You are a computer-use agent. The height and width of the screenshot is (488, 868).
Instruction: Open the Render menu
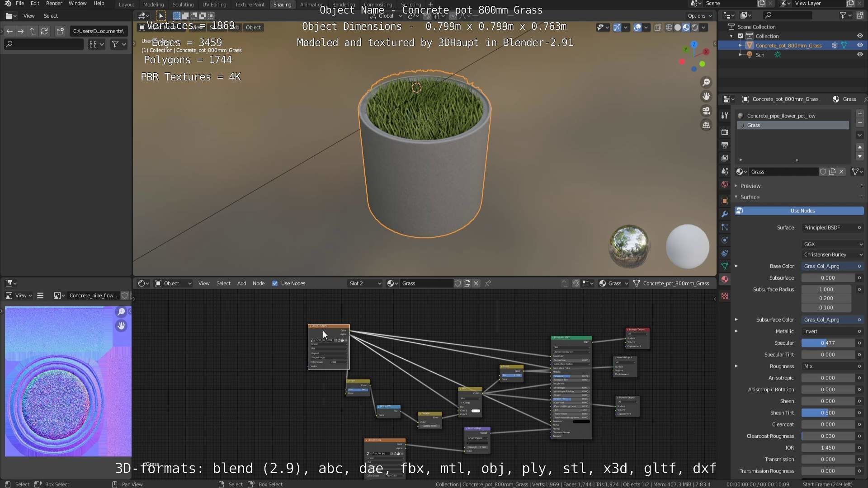(x=54, y=3)
